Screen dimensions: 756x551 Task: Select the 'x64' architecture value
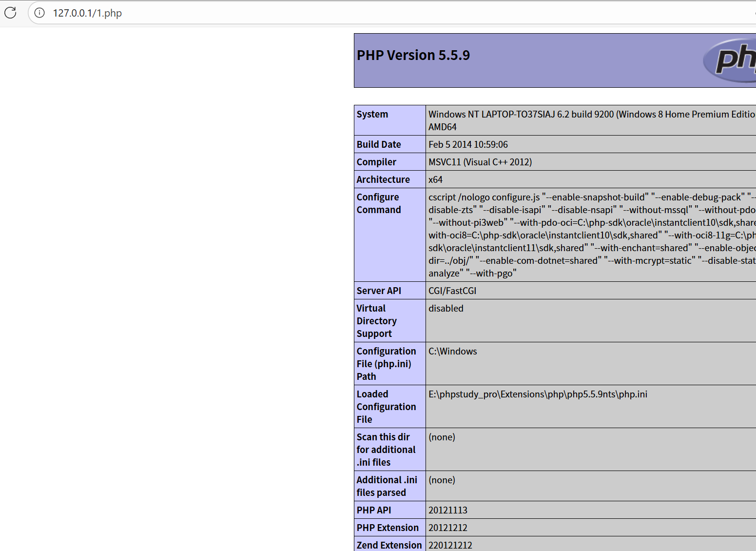pyautogui.click(x=435, y=179)
